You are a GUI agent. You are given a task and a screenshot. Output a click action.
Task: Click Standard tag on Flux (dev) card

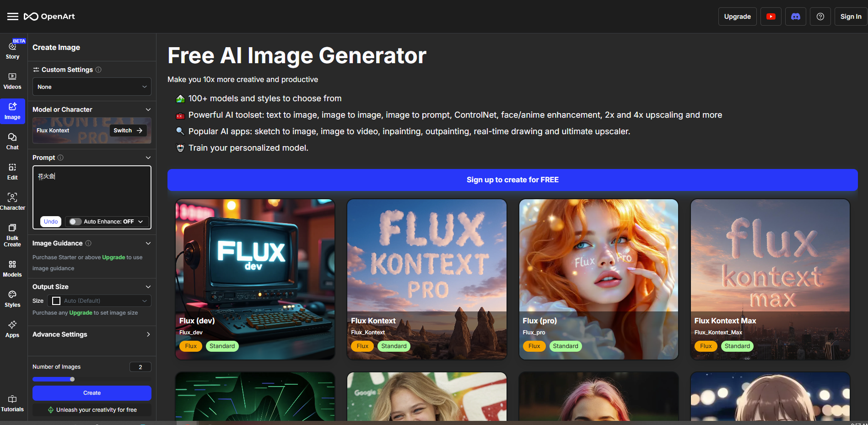tap(222, 346)
